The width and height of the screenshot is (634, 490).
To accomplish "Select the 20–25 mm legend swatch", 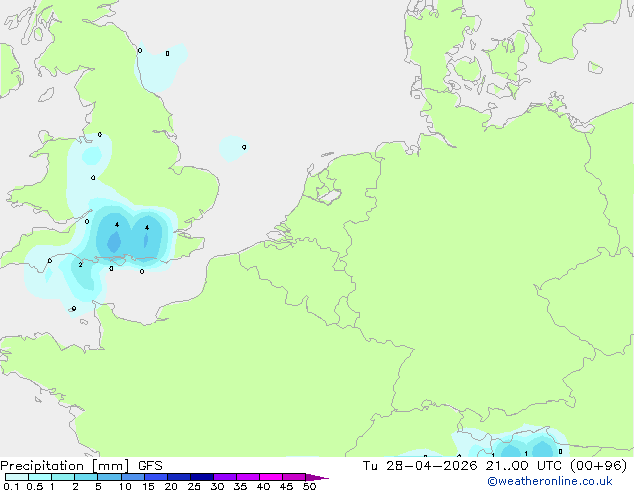I will 178,477.
